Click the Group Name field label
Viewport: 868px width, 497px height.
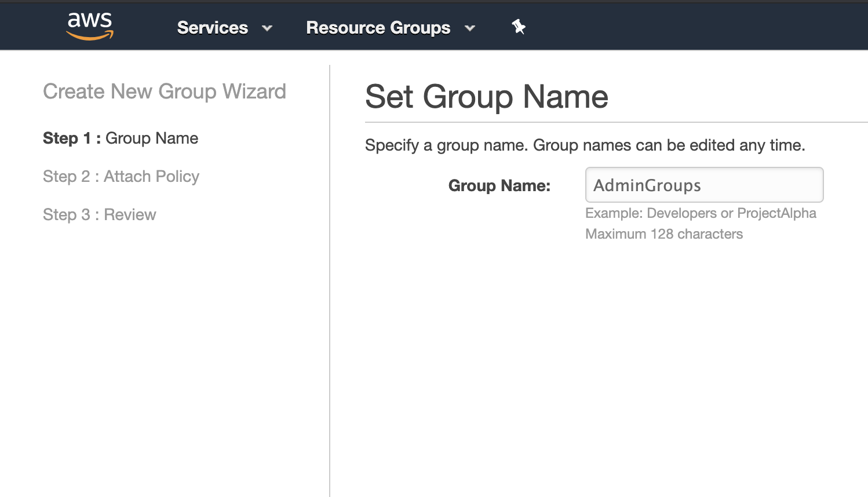[x=499, y=186]
